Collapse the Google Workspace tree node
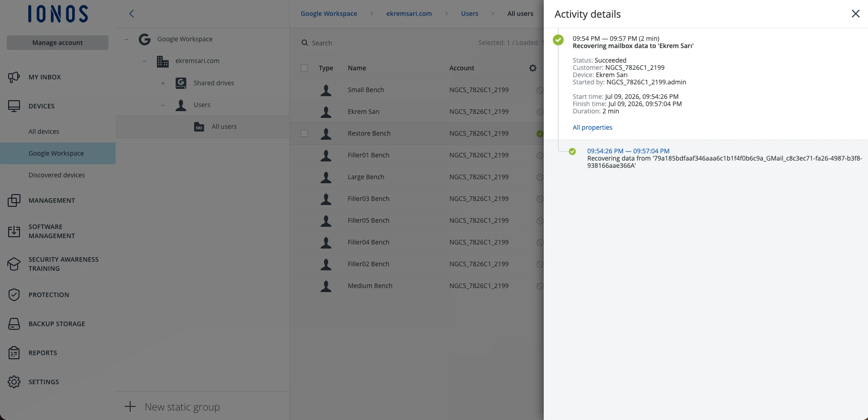The width and height of the screenshot is (868, 420). click(x=127, y=39)
